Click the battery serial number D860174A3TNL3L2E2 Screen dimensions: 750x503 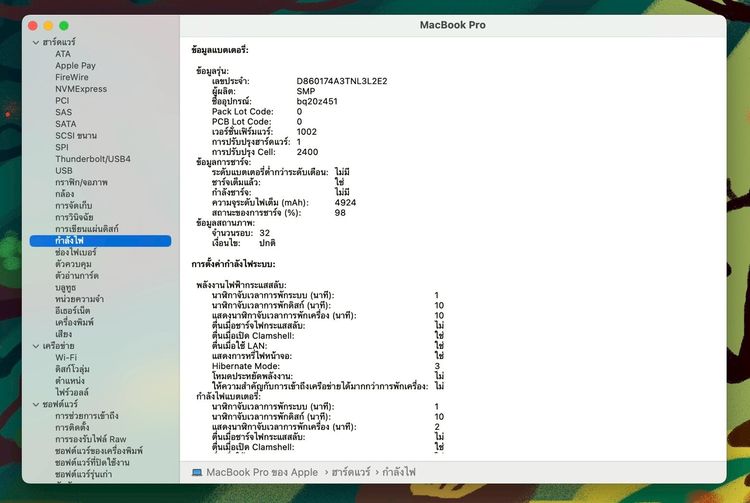342,81
